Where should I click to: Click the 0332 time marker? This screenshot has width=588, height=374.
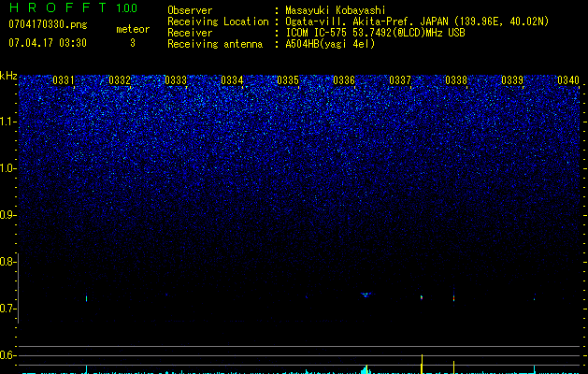coord(120,80)
